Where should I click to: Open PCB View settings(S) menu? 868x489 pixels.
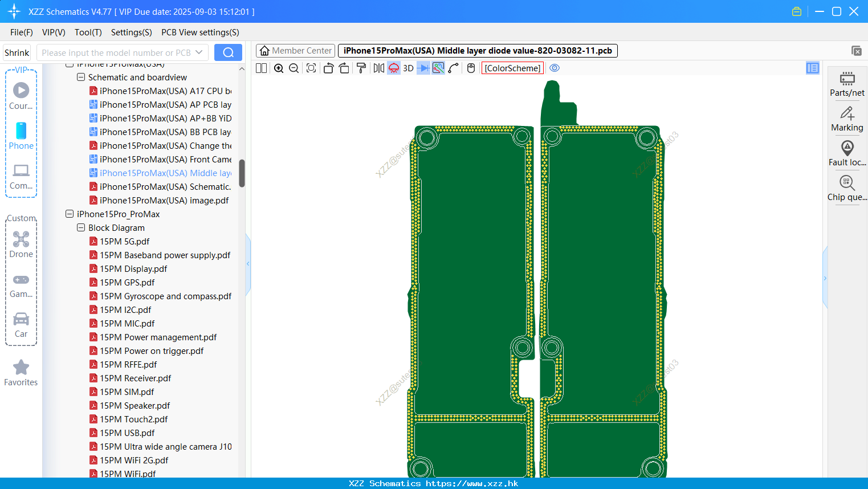(x=200, y=32)
